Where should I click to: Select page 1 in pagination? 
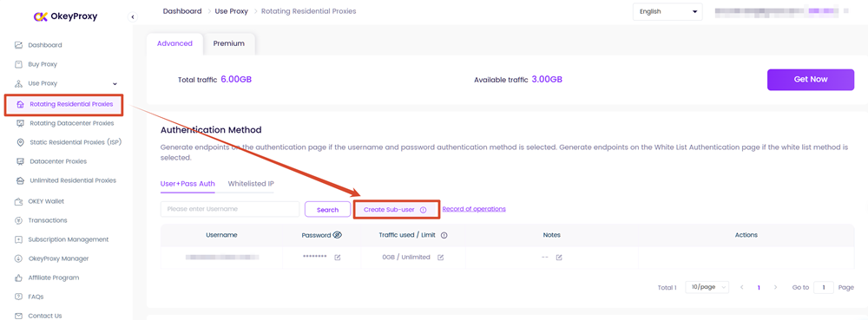759,287
